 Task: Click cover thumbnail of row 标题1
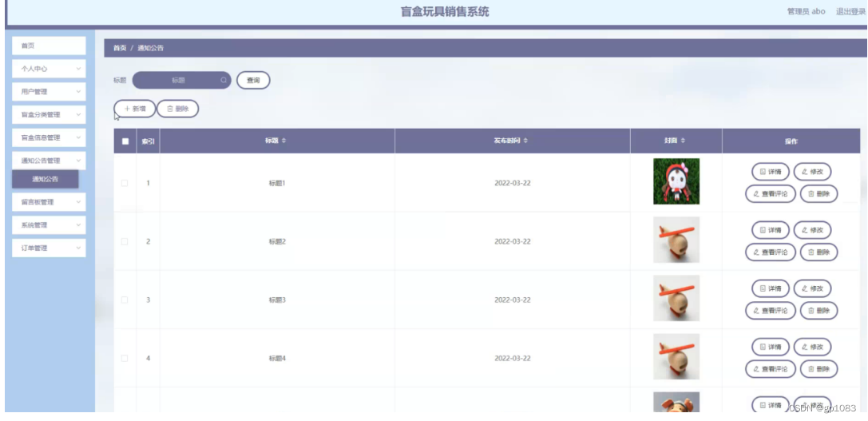[676, 181]
